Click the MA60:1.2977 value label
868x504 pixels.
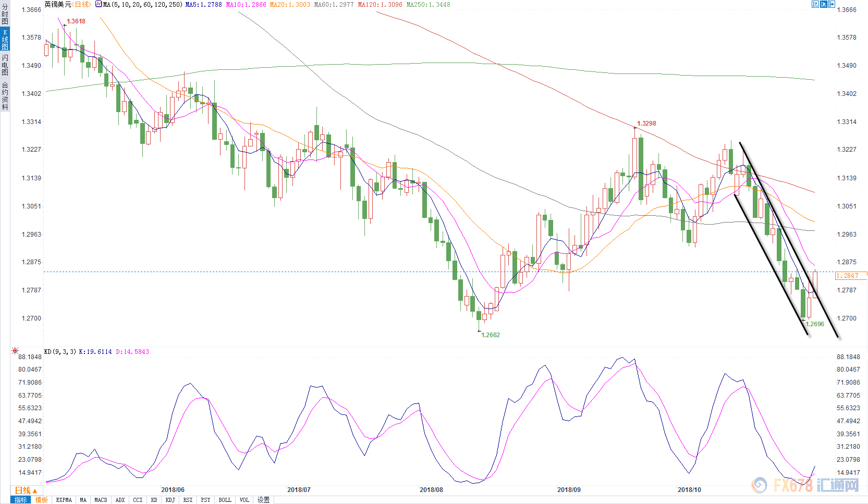334,4
